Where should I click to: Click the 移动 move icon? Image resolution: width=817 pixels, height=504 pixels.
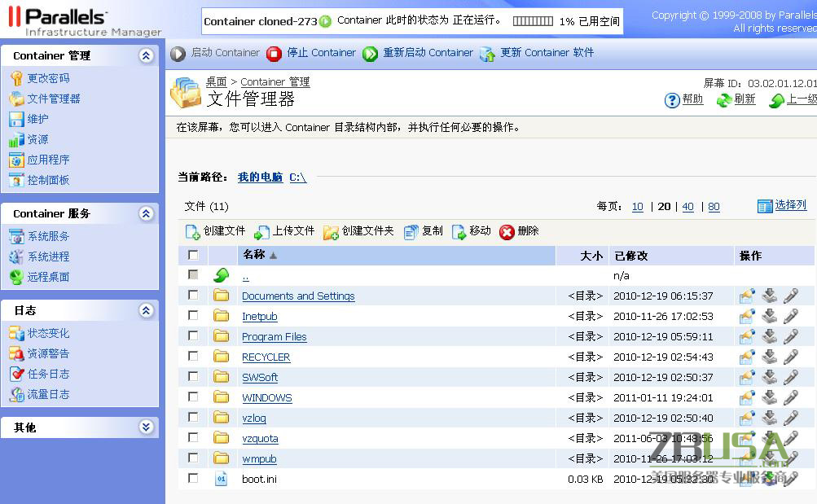pos(459,232)
